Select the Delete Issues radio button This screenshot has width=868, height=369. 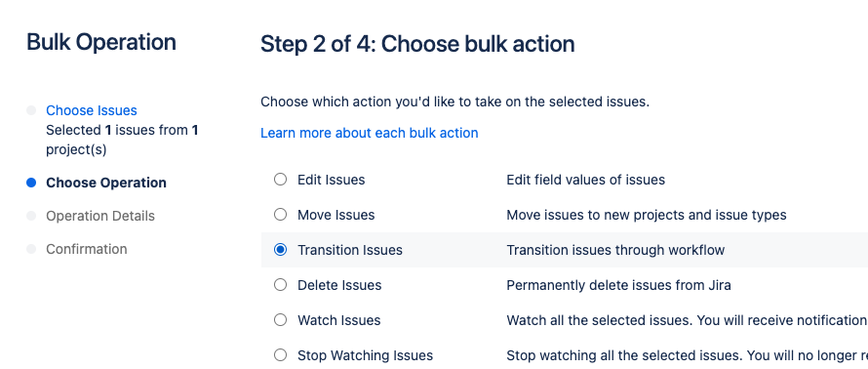pyautogui.click(x=281, y=285)
